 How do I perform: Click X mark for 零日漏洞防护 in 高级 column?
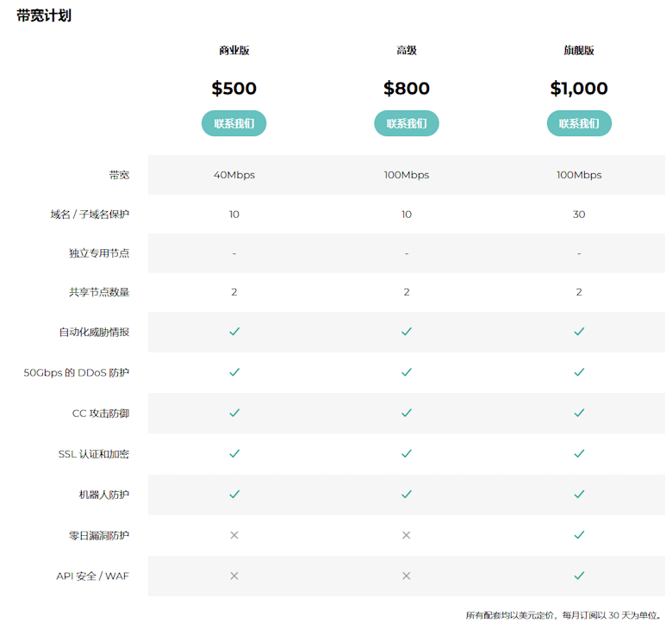[407, 535]
